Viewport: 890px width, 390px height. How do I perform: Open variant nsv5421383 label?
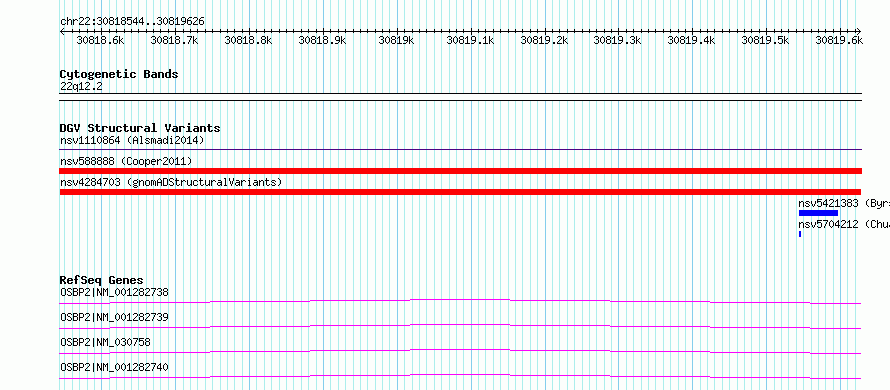pos(844,203)
